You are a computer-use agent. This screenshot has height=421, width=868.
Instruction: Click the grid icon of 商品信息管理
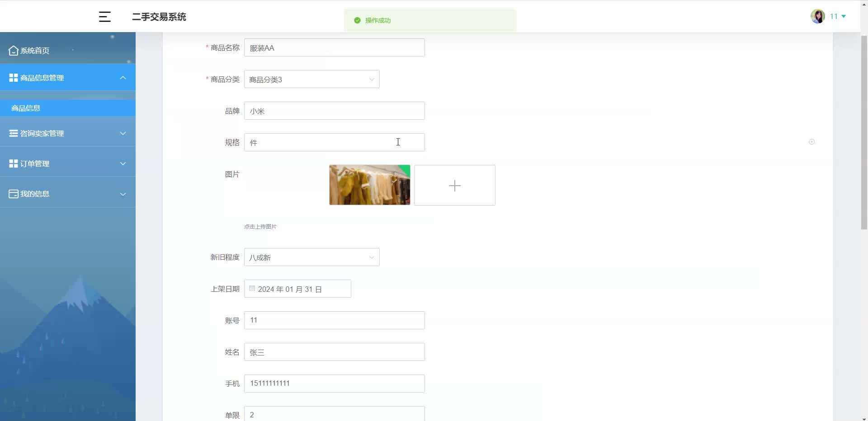coord(14,78)
